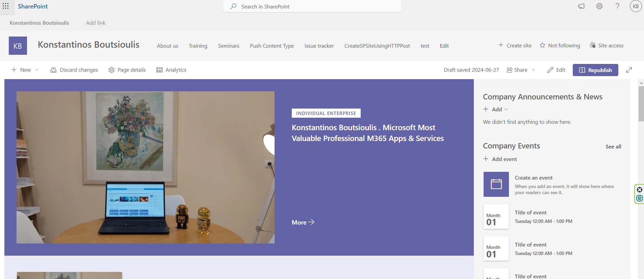Click the vertical page scrollbar
This screenshot has height=279, width=644.
pyautogui.click(x=641, y=103)
